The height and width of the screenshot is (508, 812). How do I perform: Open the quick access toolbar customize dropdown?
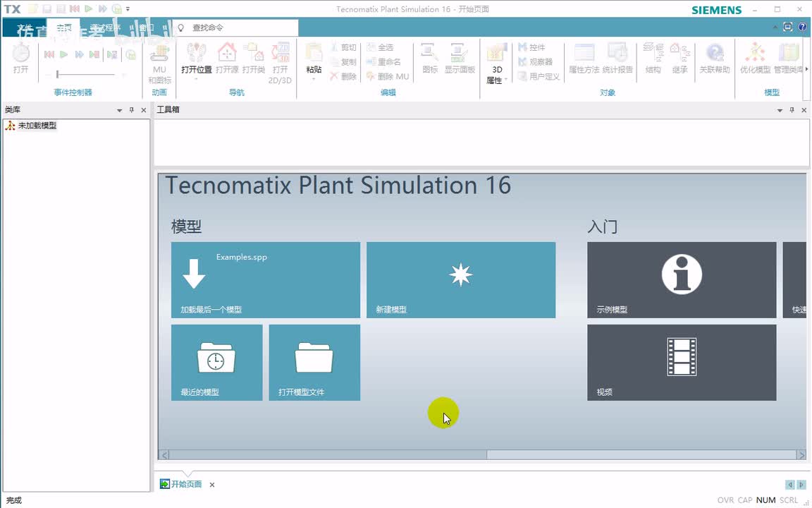coord(128,8)
